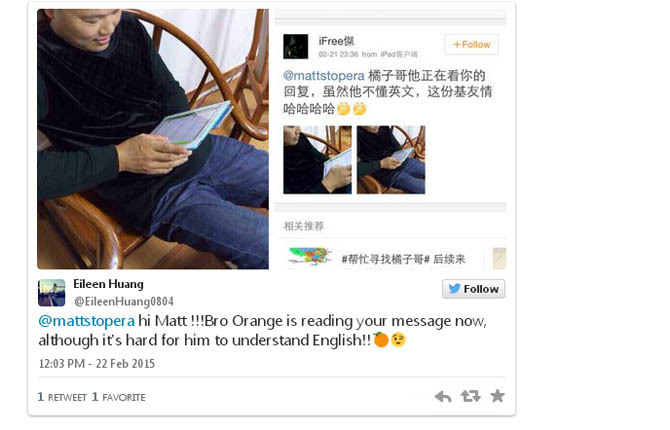Open Eileen Huang's profile avatar
Screen dimensions: 670x430
point(51,293)
